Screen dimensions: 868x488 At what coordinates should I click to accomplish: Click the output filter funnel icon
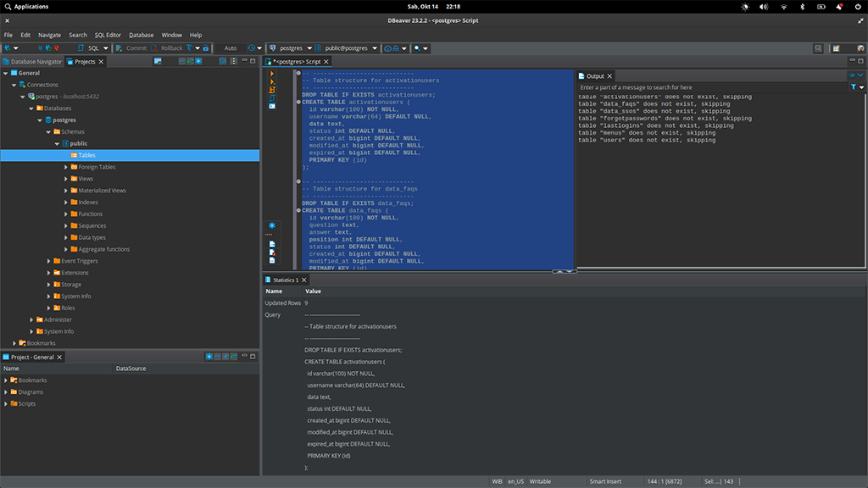pos(854,87)
